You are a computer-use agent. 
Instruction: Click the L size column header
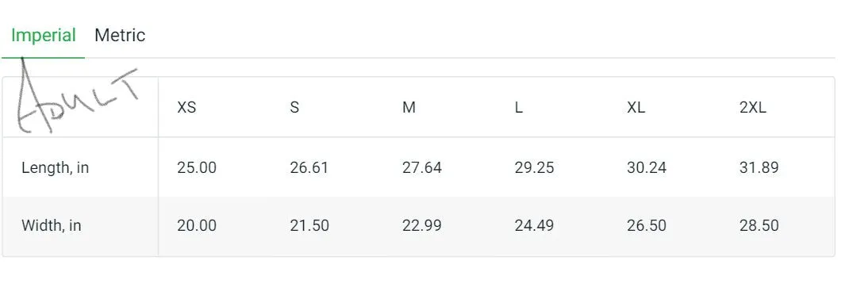point(518,107)
